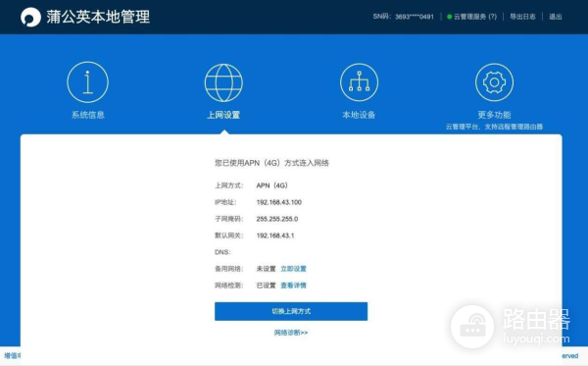The image size is (588, 366).
Task: Click the 蒲公英 logo icon
Action: [30, 17]
